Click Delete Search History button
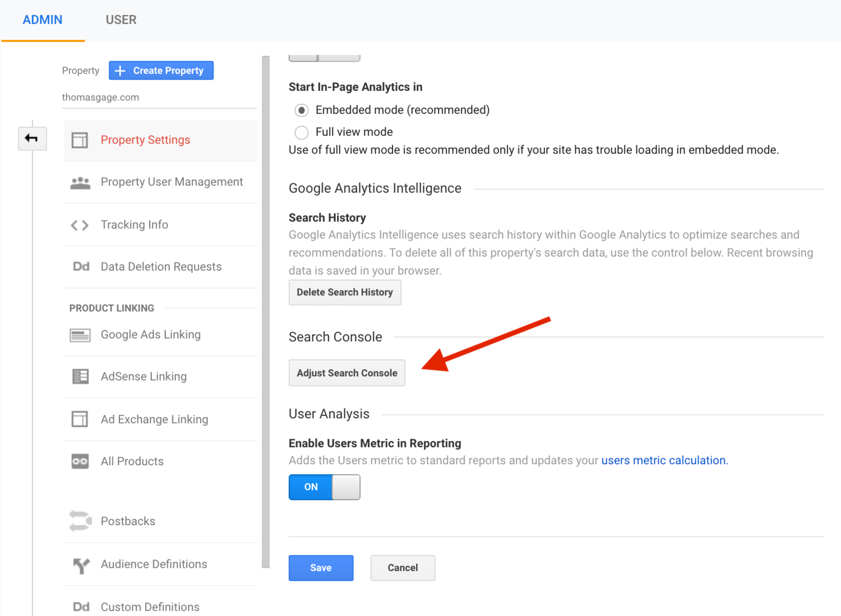The image size is (841, 616). coord(345,293)
